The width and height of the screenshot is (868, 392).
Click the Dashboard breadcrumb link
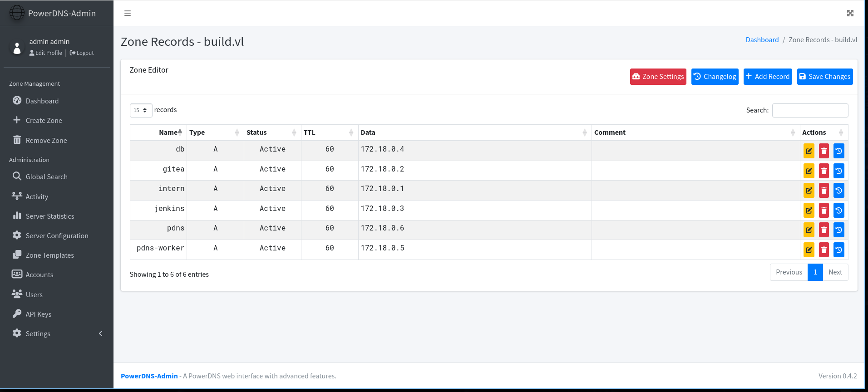click(x=762, y=40)
